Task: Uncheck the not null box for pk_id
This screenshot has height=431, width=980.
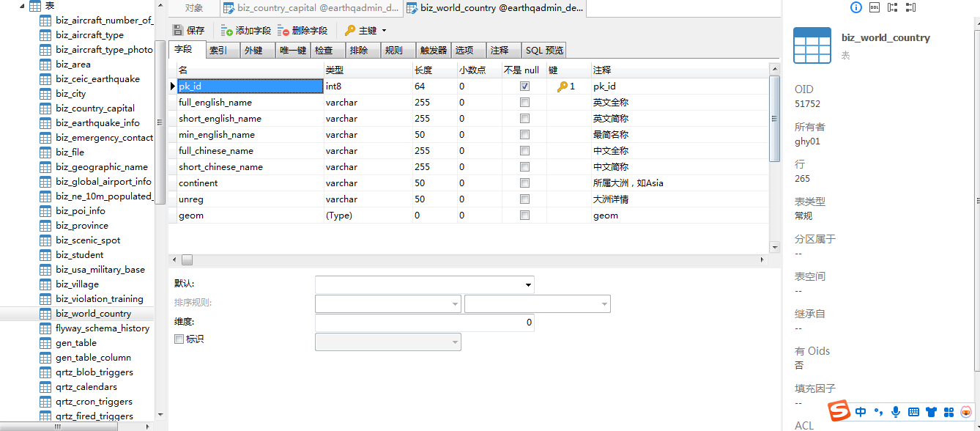Action: (x=524, y=86)
